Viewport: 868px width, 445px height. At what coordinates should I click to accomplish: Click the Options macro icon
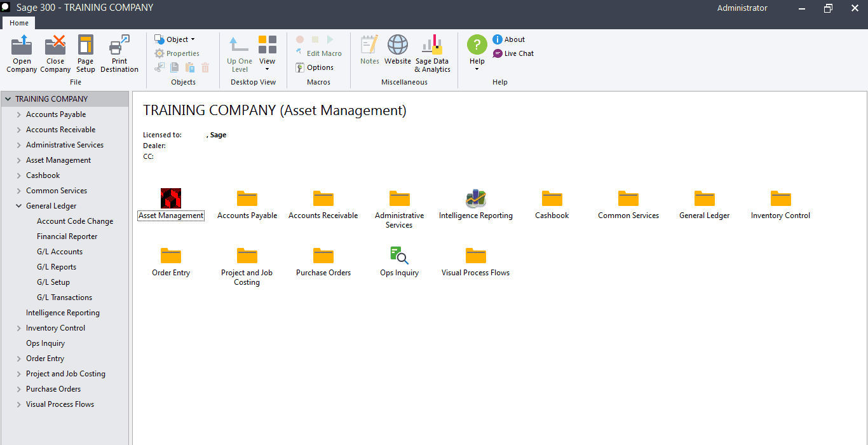[300, 67]
